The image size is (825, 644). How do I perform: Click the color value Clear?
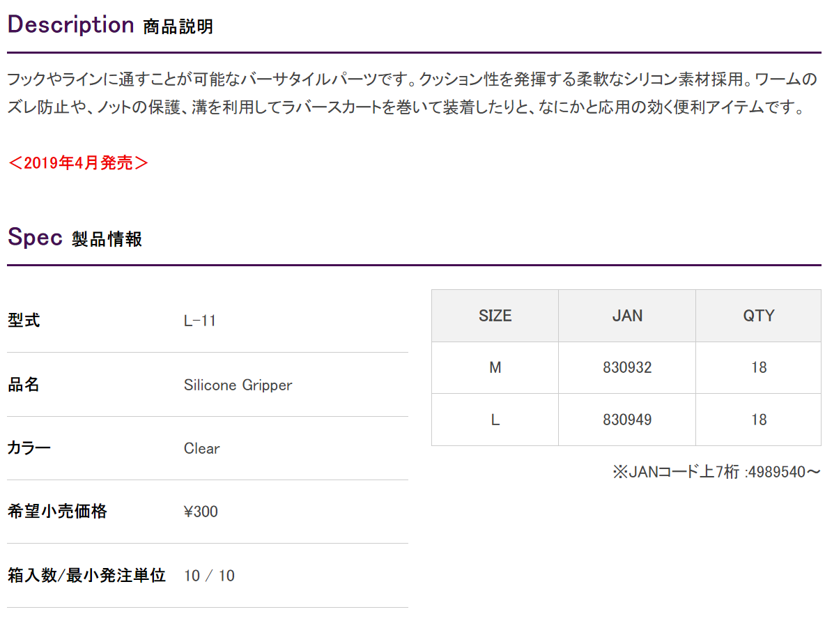coord(201,449)
